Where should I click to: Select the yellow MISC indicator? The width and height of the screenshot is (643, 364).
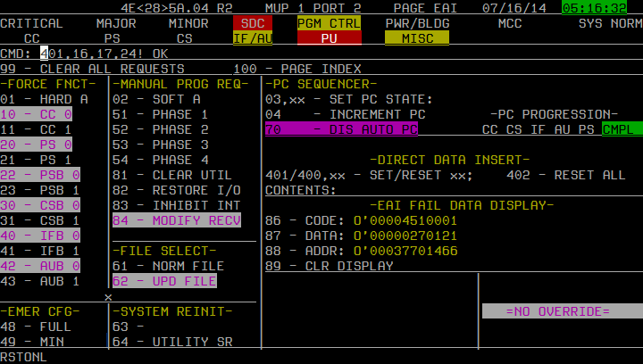coord(417,38)
